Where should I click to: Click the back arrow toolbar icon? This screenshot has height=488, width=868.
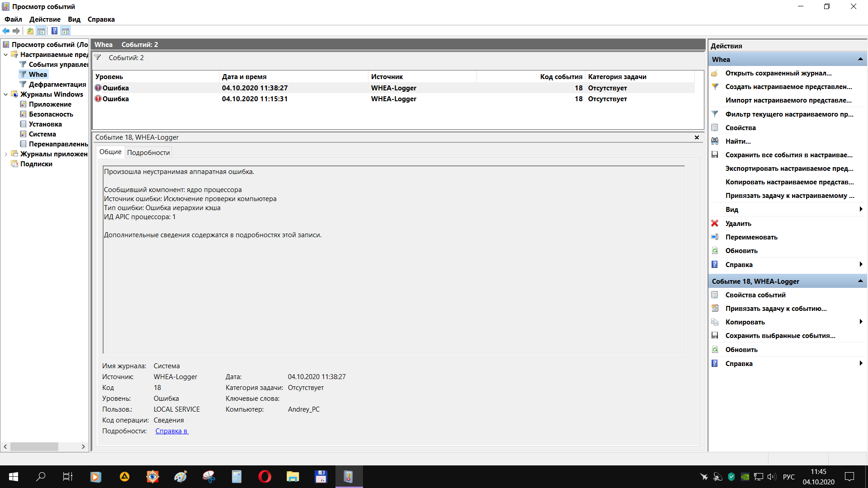pyautogui.click(x=6, y=31)
